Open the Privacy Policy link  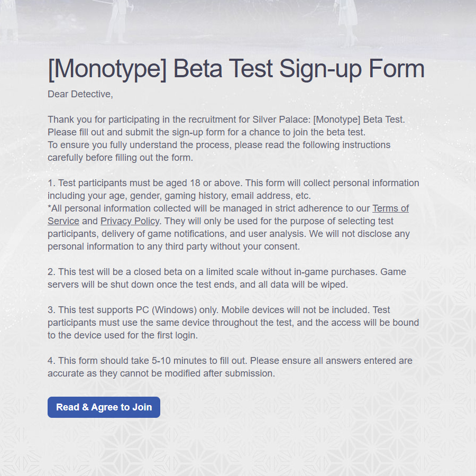point(130,221)
